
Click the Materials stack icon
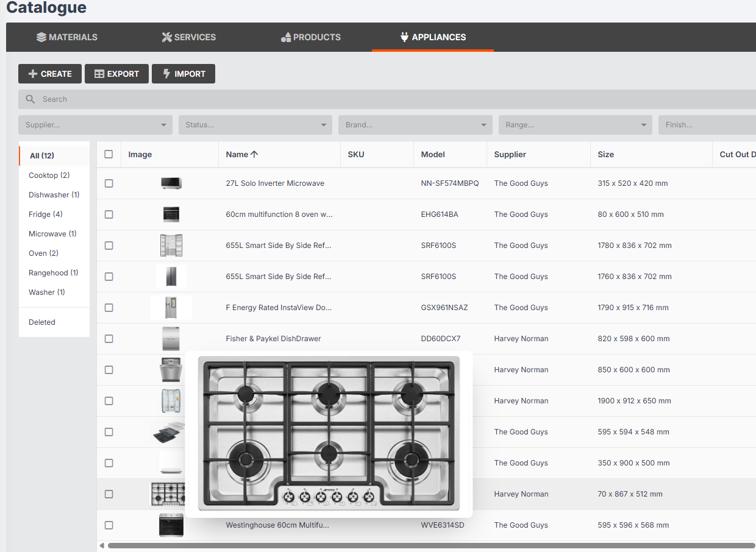41,37
